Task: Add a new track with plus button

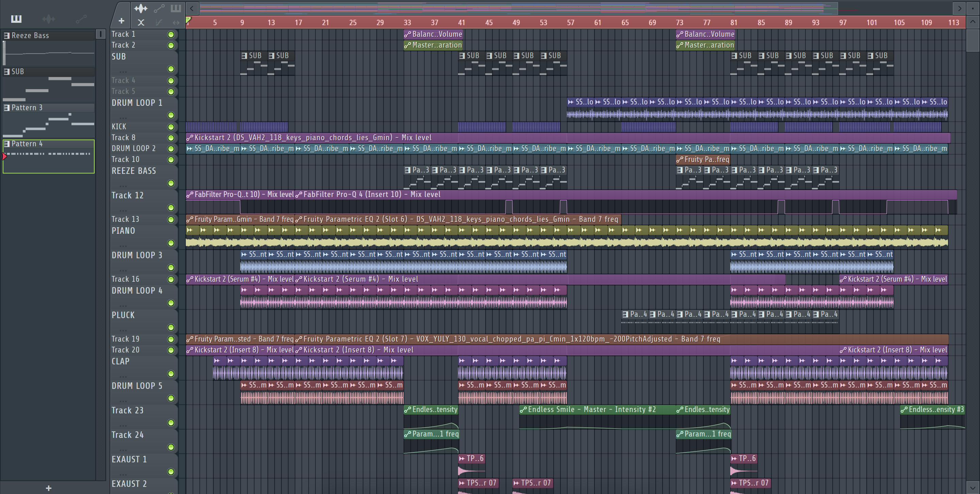Action: [x=121, y=21]
